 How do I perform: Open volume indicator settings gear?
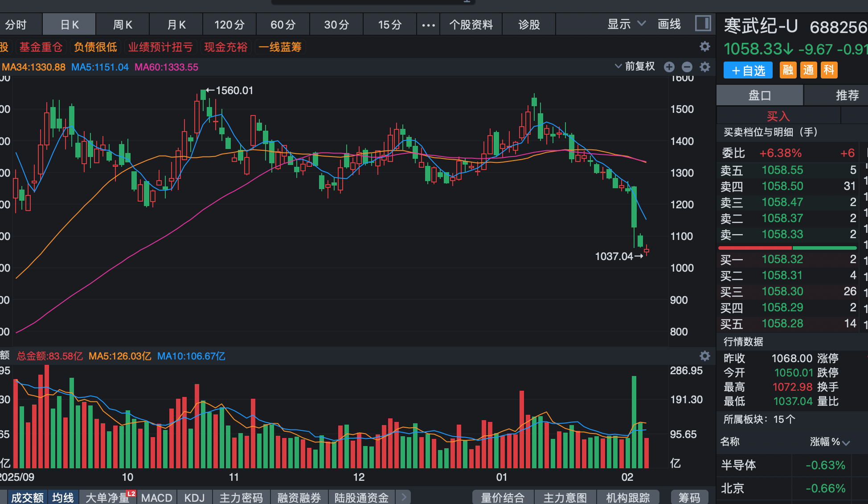click(704, 356)
